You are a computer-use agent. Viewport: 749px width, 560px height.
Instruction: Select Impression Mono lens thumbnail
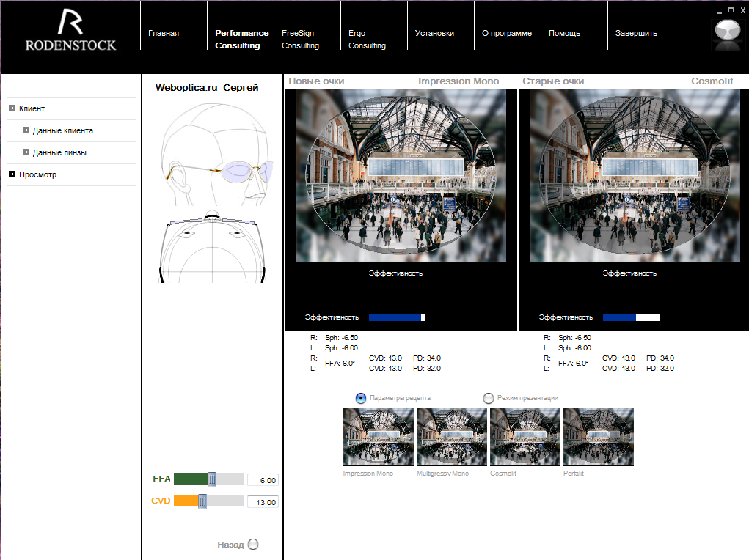pyautogui.click(x=379, y=436)
